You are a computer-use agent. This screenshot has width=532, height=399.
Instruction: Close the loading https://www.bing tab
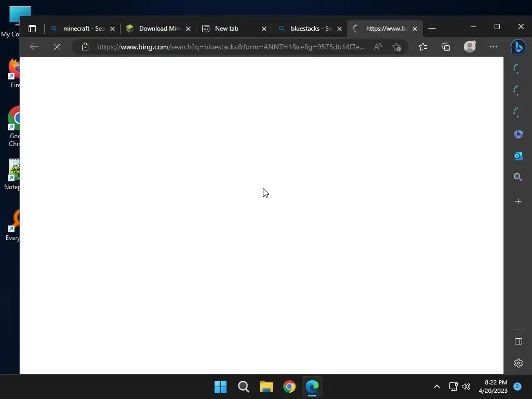click(x=415, y=29)
